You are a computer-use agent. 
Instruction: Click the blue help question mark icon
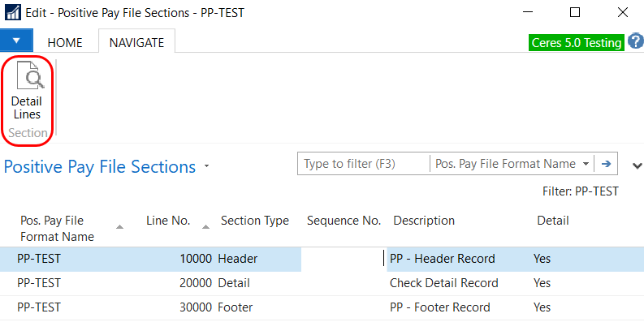point(635,41)
